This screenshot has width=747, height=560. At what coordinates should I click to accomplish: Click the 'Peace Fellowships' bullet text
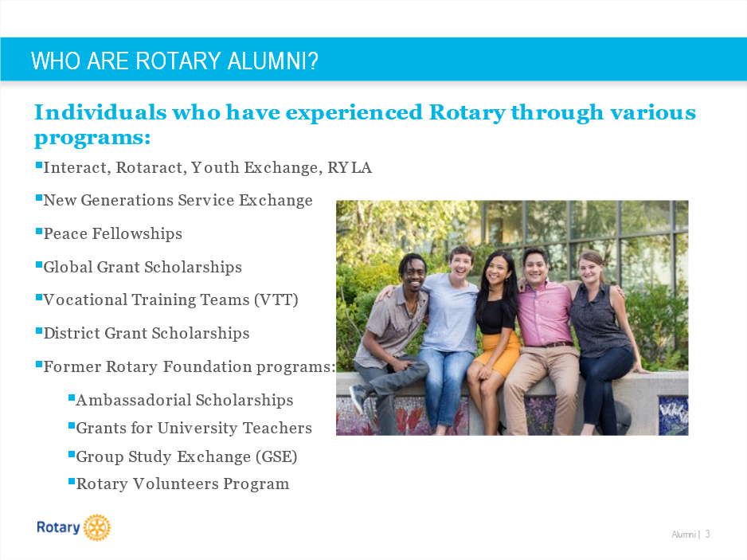click(112, 234)
